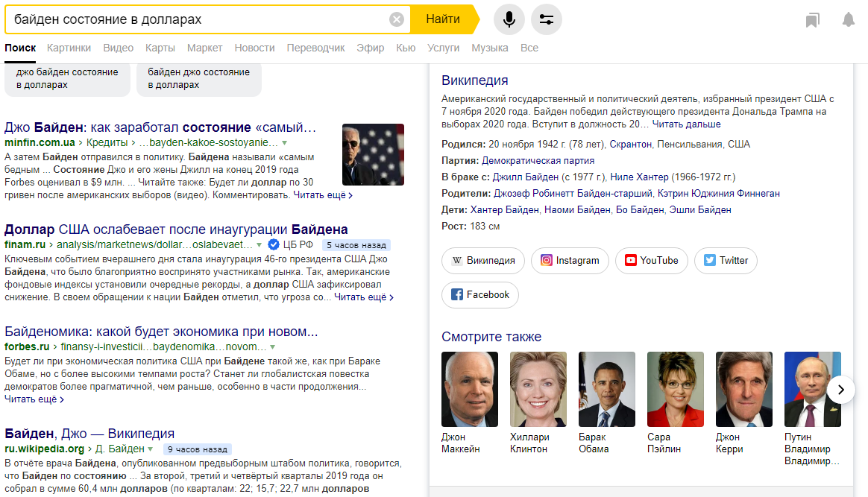Open the Кью tab
The width and height of the screenshot is (868, 497).
406,48
